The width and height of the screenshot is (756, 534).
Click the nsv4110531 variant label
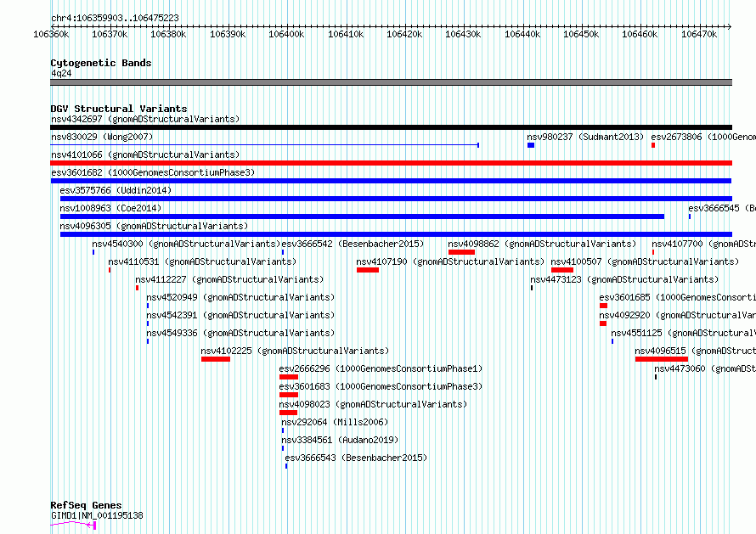(202, 261)
